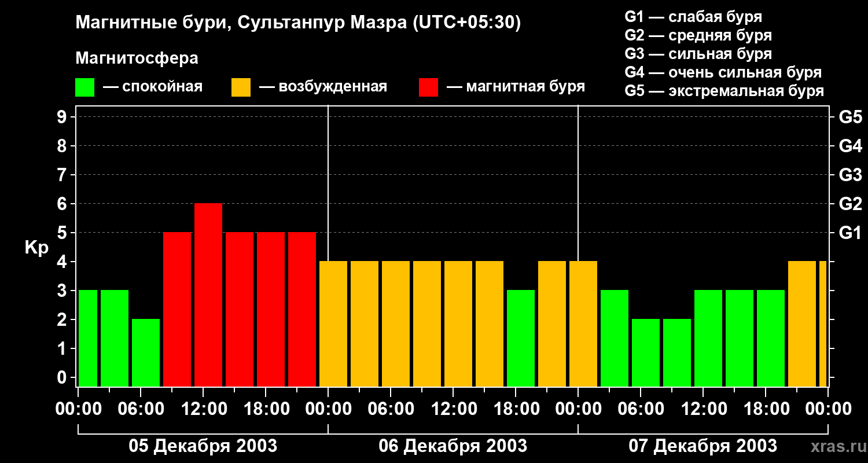This screenshot has height=463, width=868.
Task: Click the '06:00' time label above 05 Декабря
Action: click(141, 409)
